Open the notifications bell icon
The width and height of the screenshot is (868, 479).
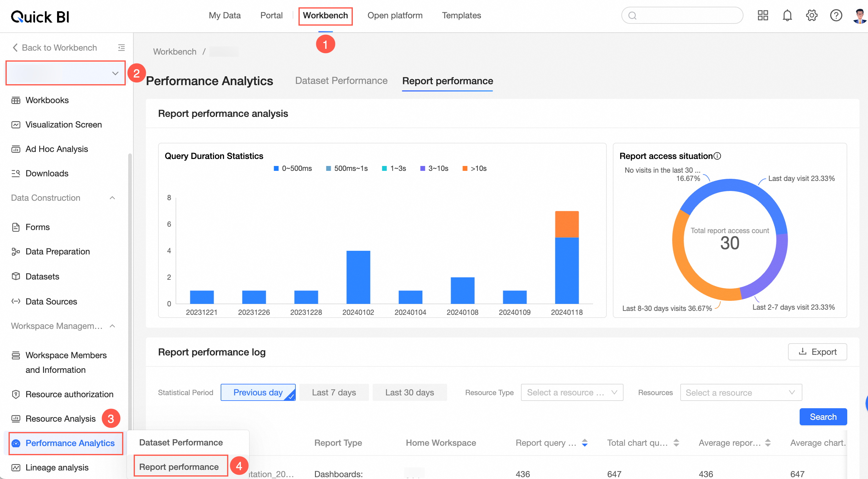[x=787, y=16]
